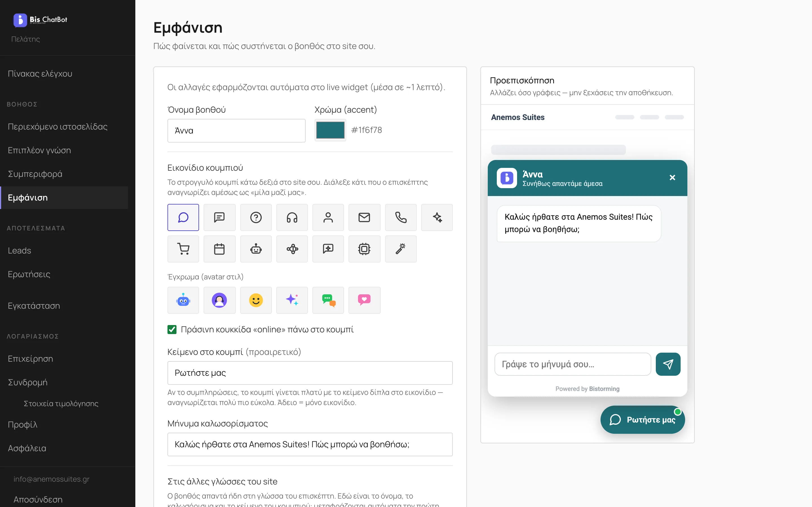This screenshot has width=812, height=507.
Task: Select the yellow smiley avatar icon
Action: pos(256,300)
